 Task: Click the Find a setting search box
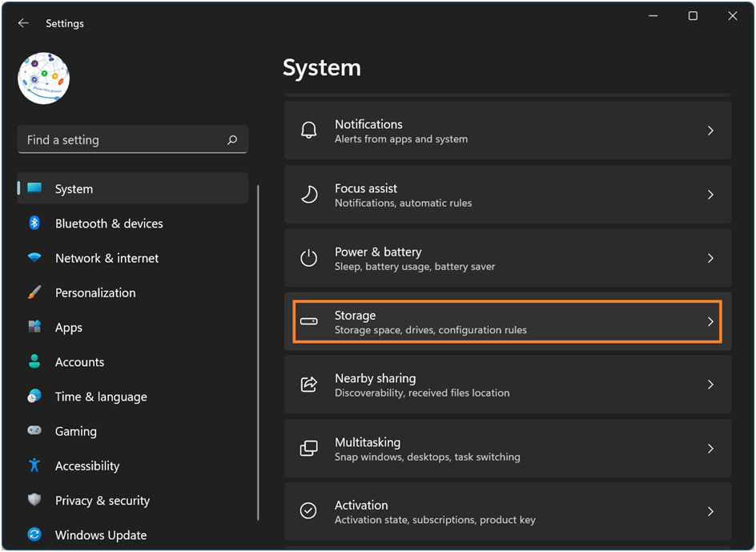point(133,140)
